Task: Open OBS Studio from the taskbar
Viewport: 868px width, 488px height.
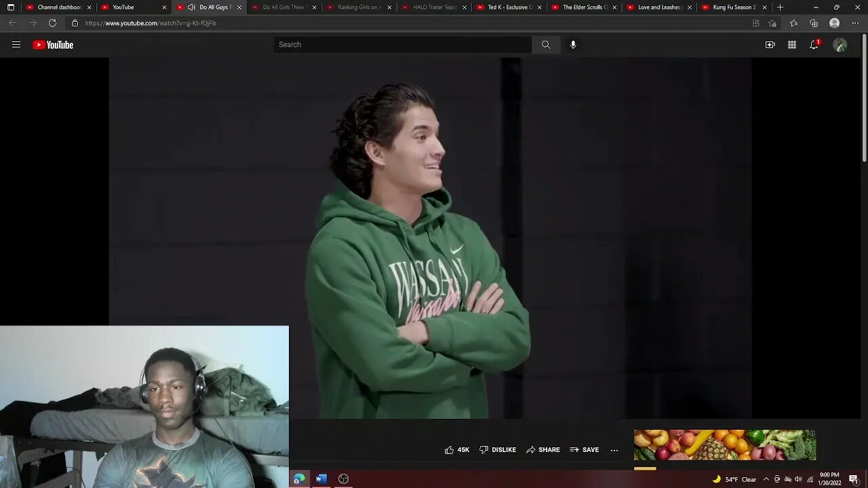Action: [344, 479]
